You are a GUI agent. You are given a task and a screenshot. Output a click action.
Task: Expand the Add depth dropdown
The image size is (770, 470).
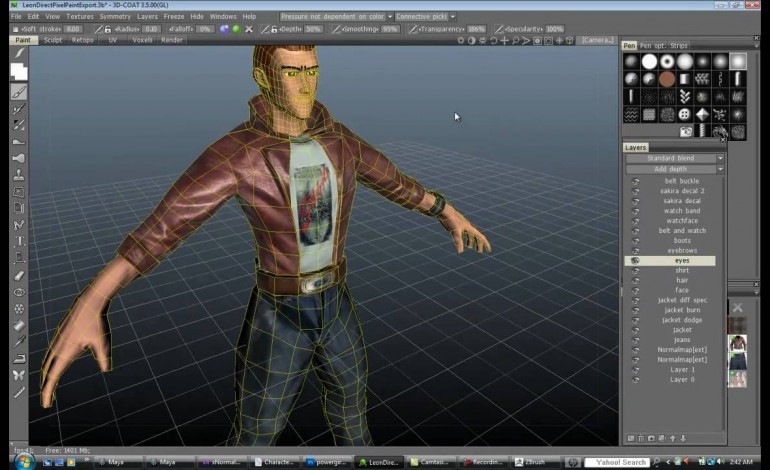click(x=672, y=169)
